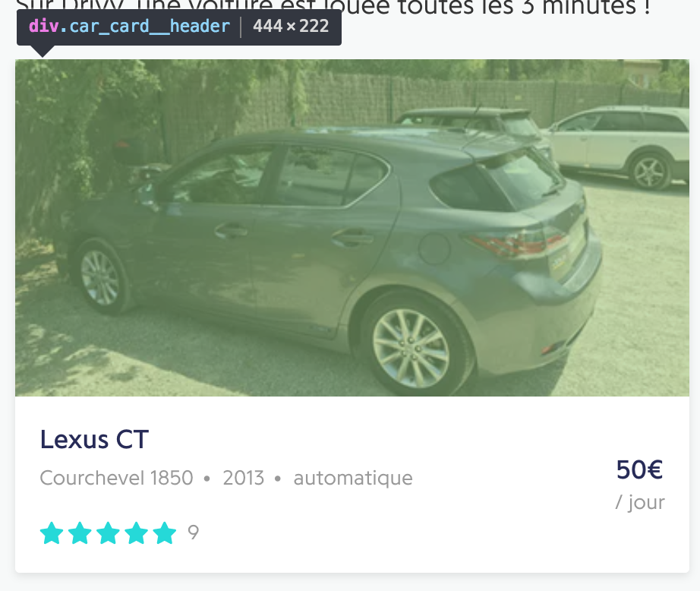The image size is (700, 591).
Task: Click the fifth rating star
Action: pyautogui.click(x=164, y=533)
